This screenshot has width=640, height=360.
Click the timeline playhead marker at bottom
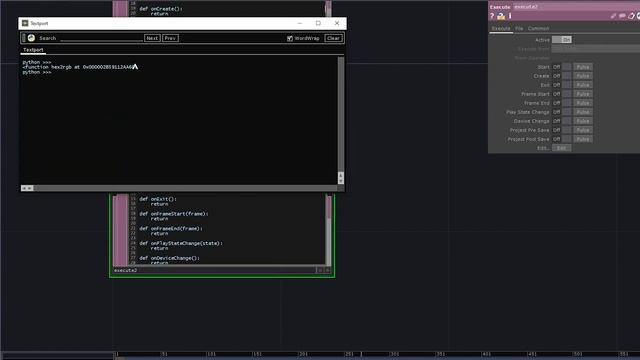click(361, 354)
